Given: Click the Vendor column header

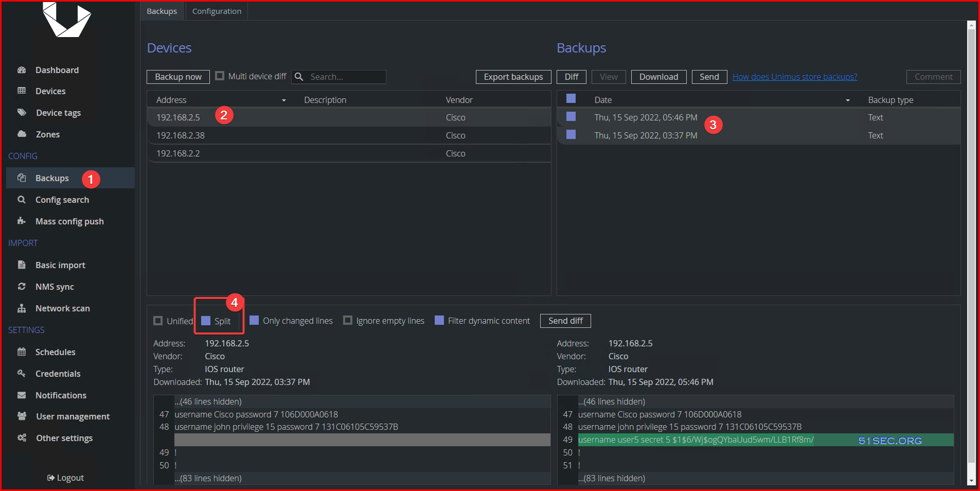Looking at the screenshot, I should click(459, 100).
